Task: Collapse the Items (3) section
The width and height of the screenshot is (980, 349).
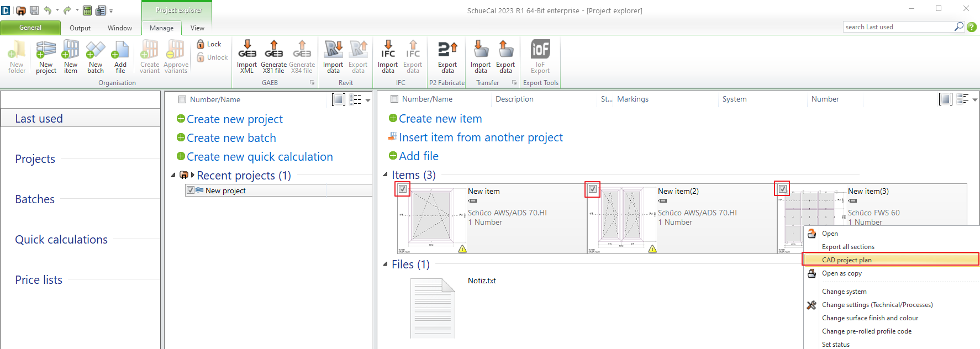Action: click(385, 174)
